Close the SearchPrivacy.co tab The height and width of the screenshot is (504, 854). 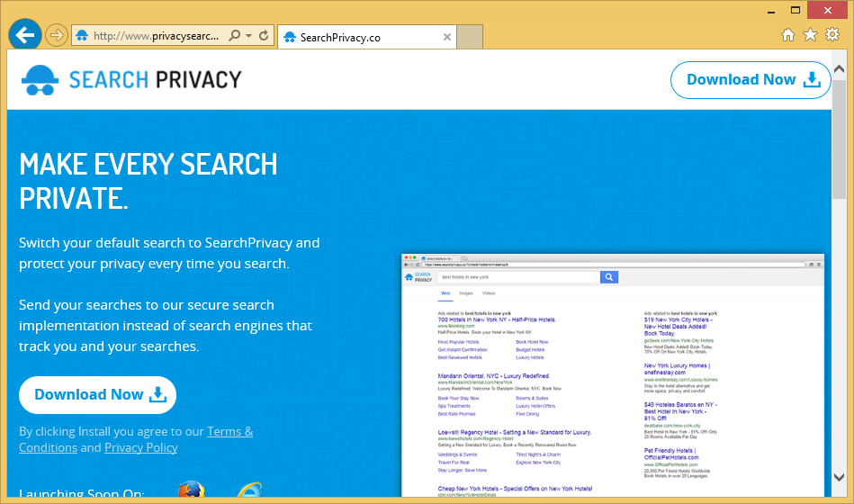pyautogui.click(x=447, y=37)
